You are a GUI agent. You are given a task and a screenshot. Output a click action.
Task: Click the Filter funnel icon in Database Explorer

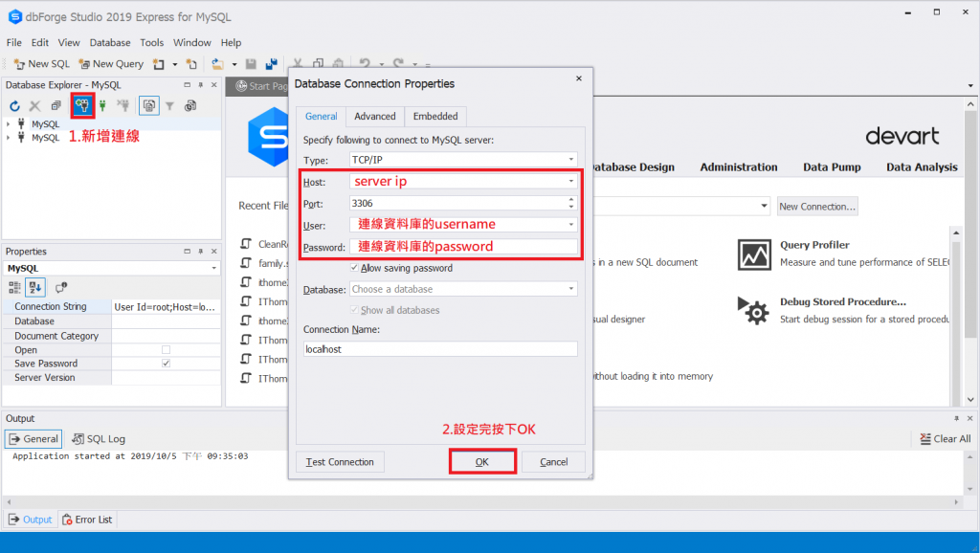pos(169,106)
